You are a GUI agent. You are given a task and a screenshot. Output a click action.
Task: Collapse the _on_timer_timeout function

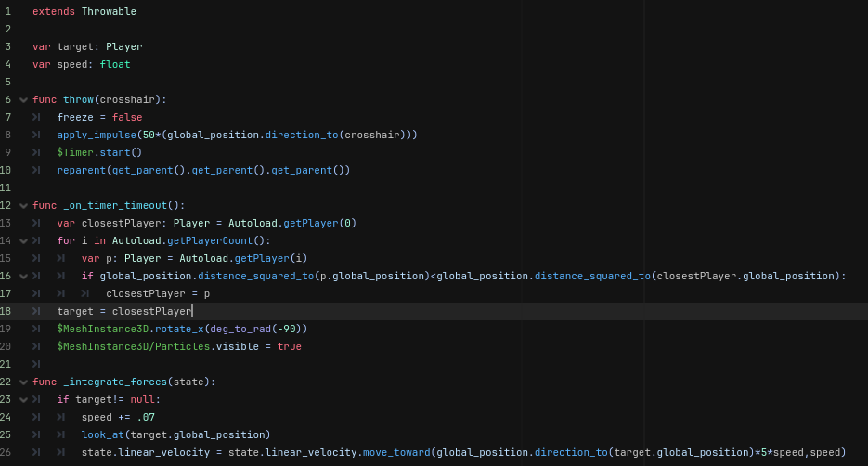pyautogui.click(x=23, y=205)
